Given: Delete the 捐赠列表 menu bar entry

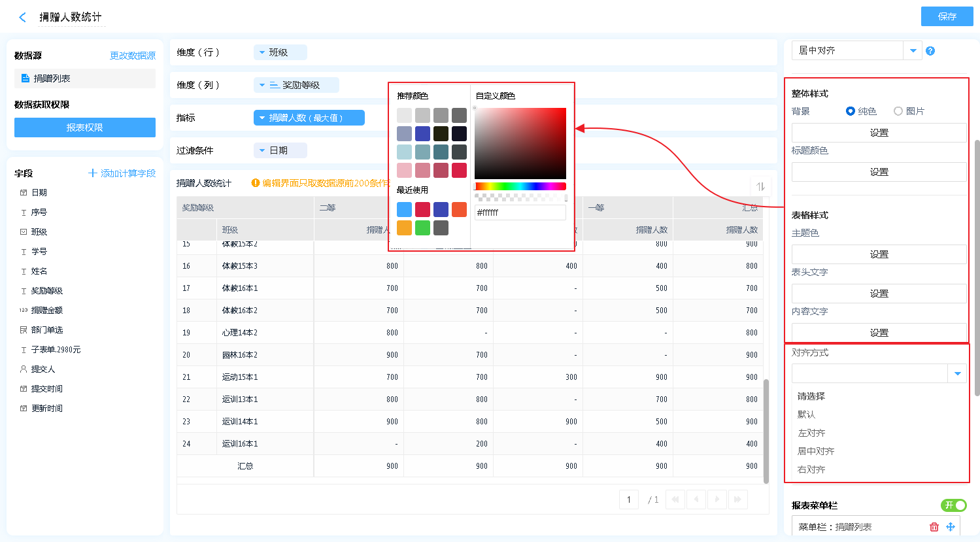Looking at the screenshot, I should click(934, 527).
